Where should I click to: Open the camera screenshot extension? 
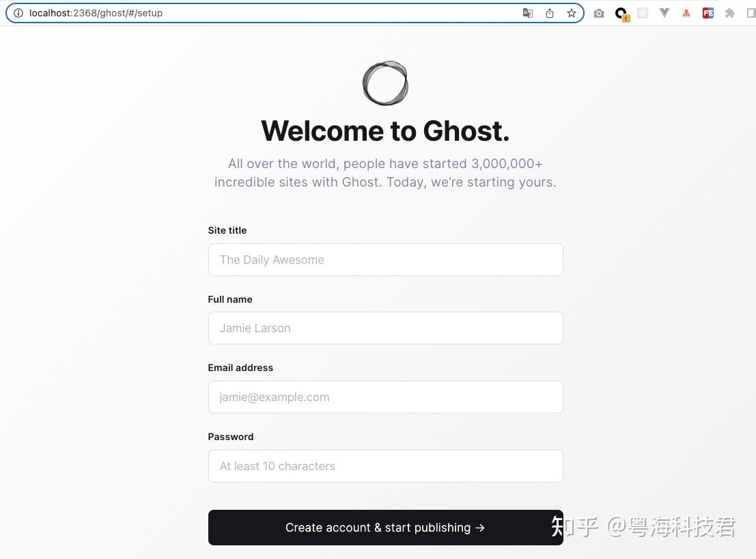tap(599, 14)
